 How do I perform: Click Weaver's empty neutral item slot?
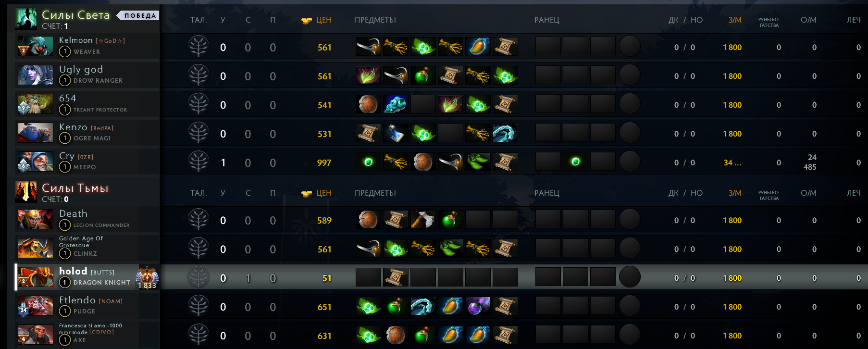(630, 47)
